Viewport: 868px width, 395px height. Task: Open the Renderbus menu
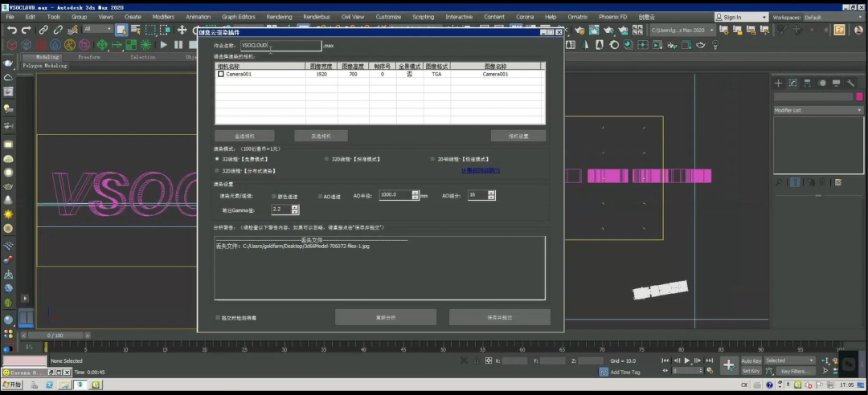(x=316, y=17)
